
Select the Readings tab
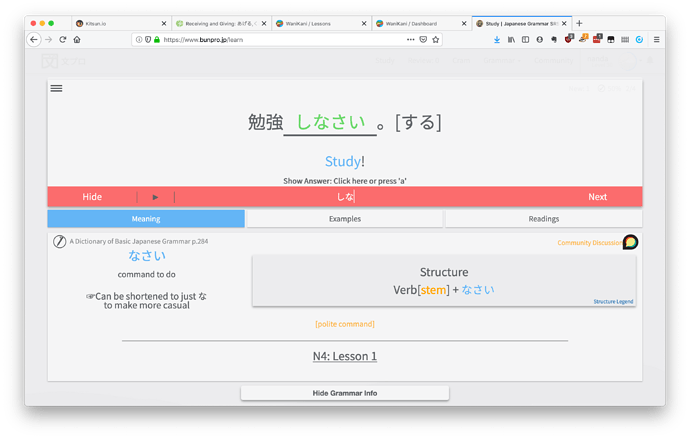(544, 219)
